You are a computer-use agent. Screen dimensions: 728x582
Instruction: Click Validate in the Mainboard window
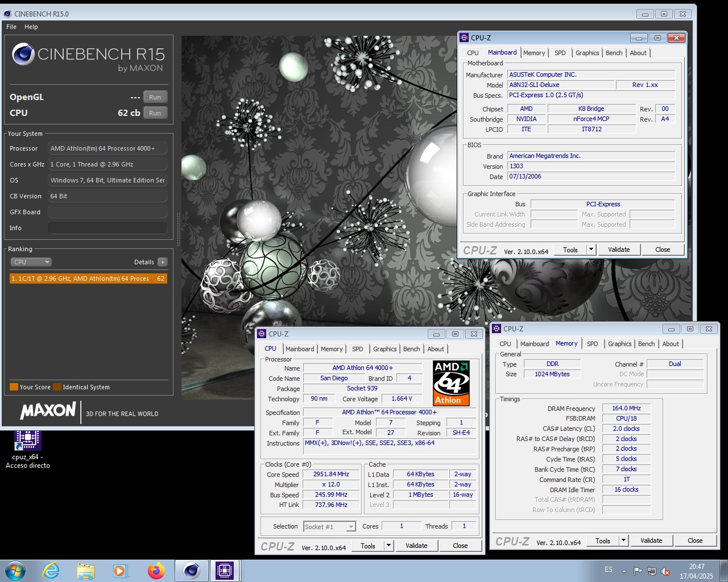point(619,250)
